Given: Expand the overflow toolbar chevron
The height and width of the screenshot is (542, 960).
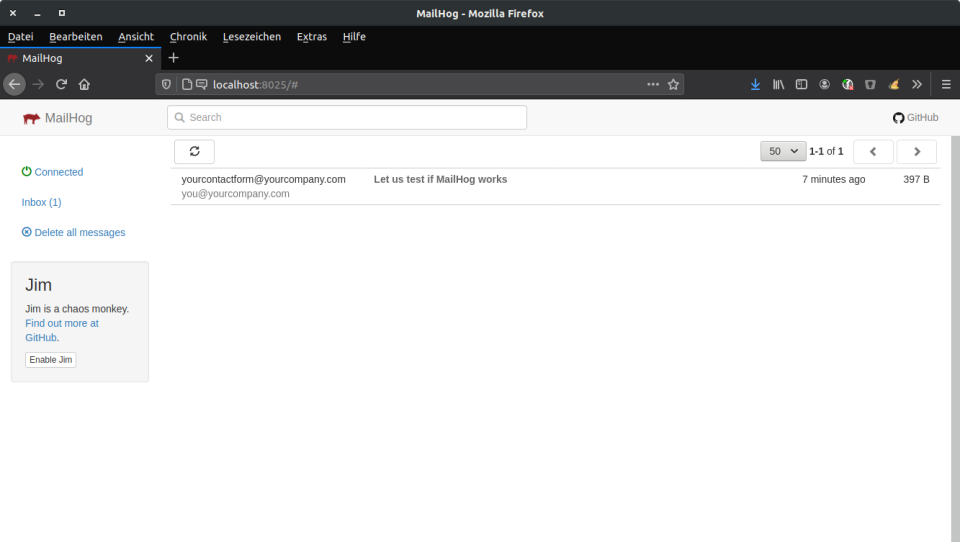Looking at the screenshot, I should tap(916, 85).
